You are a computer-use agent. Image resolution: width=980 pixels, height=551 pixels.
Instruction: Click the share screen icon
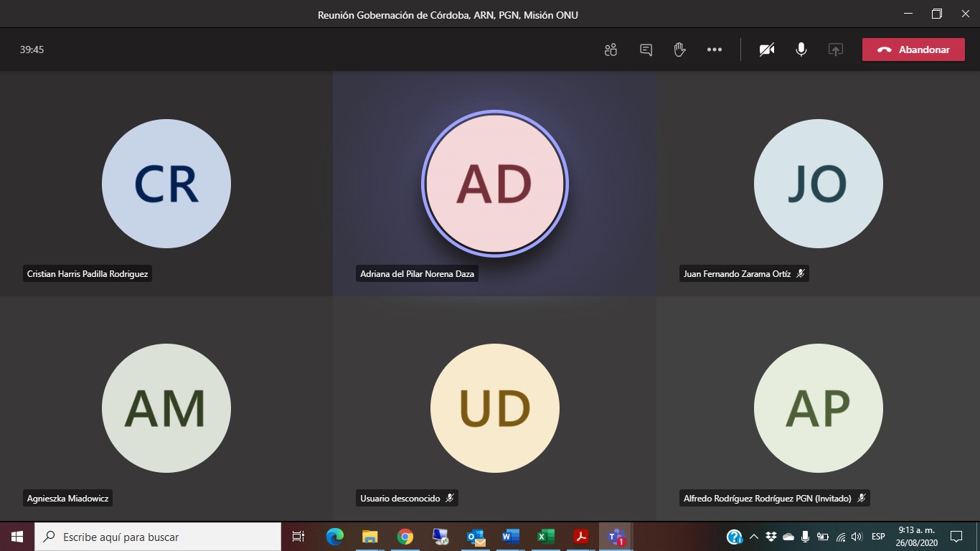[x=835, y=50]
